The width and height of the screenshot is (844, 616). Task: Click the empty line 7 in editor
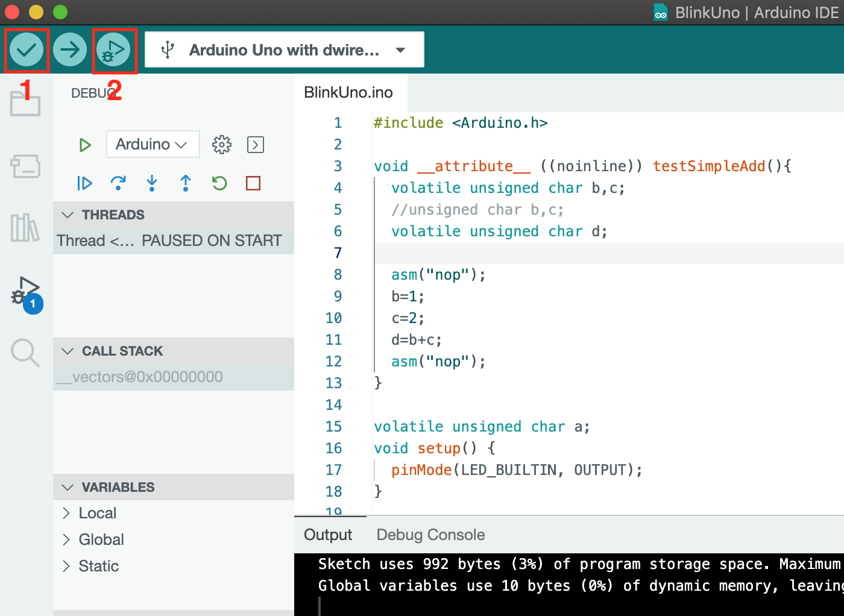pyautogui.click(x=609, y=253)
